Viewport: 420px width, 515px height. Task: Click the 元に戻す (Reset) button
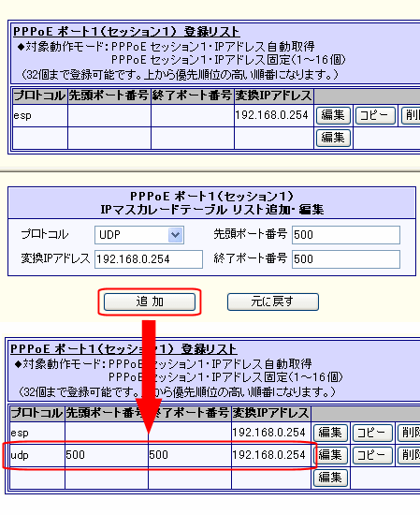point(272,302)
